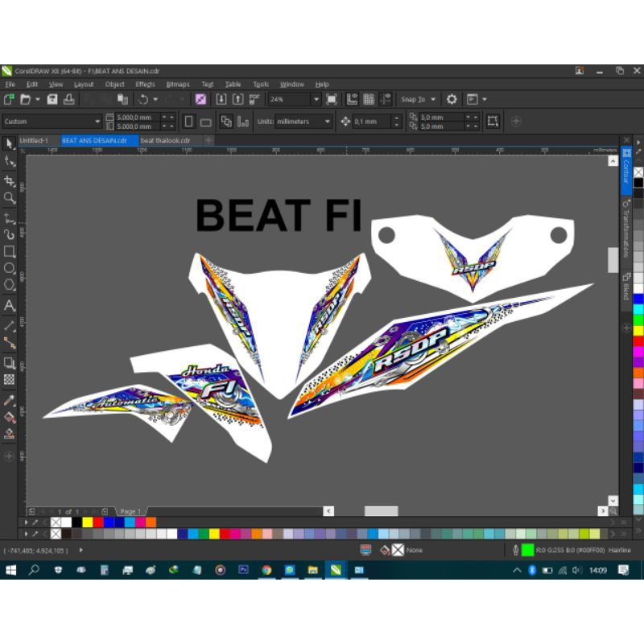Toggle portrait page orientation
The width and height of the screenshot is (644, 644).
[x=188, y=121]
